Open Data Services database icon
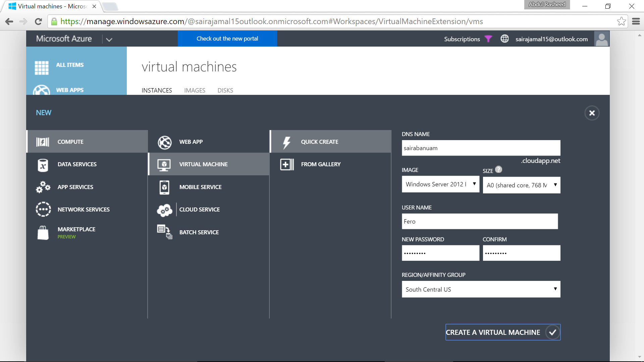Screen dimensions: 644x362 [x=43, y=165]
